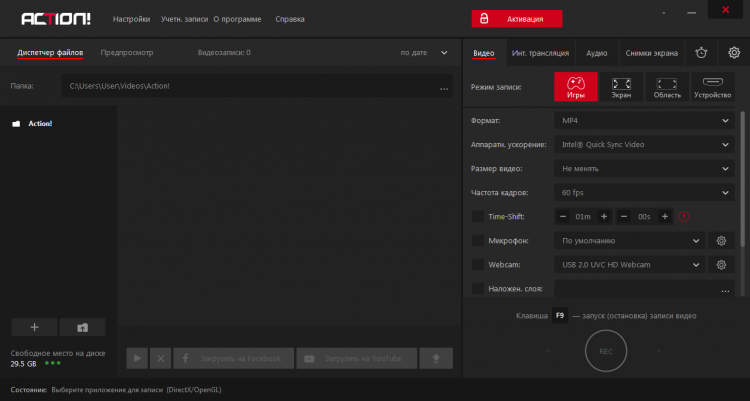
Task: Increase Time-Shift seconds
Action: (665, 217)
